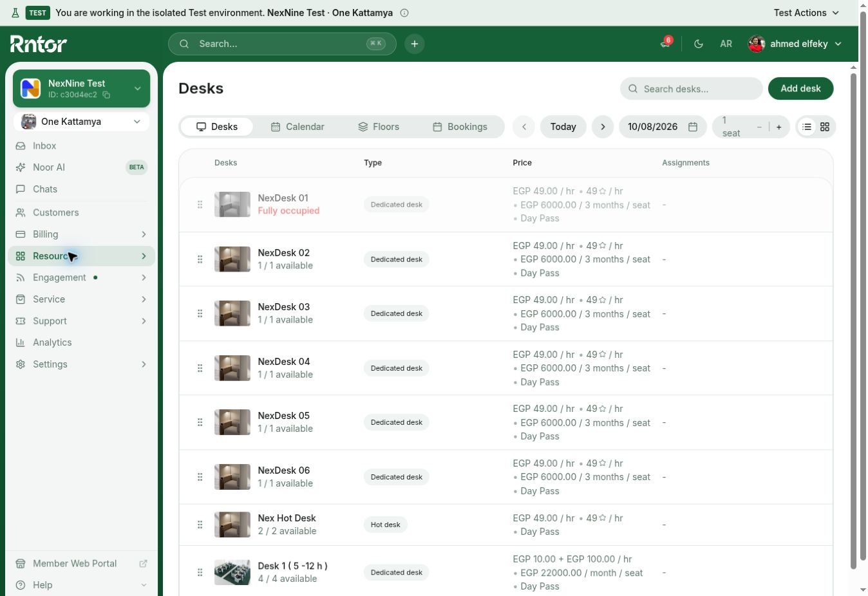Open the NexDesk 02 row name
This screenshot has width=868, height=596.
(x=283, y=252)
